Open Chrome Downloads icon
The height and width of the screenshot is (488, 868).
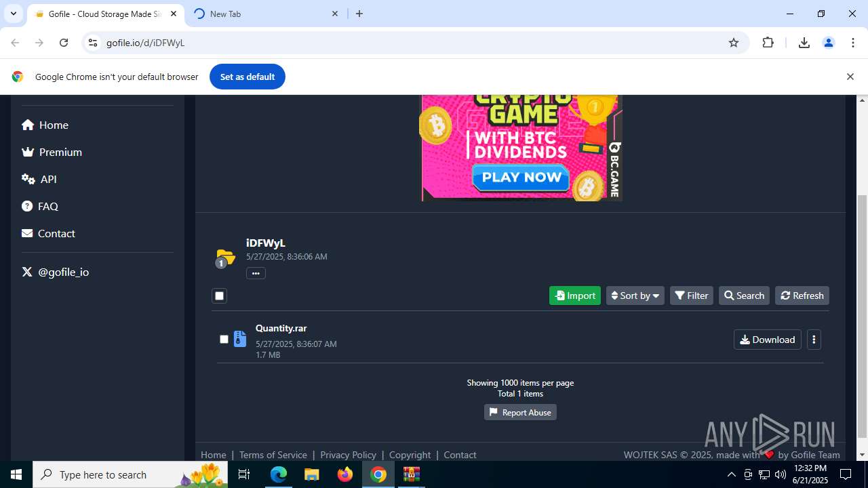point(804,43)
